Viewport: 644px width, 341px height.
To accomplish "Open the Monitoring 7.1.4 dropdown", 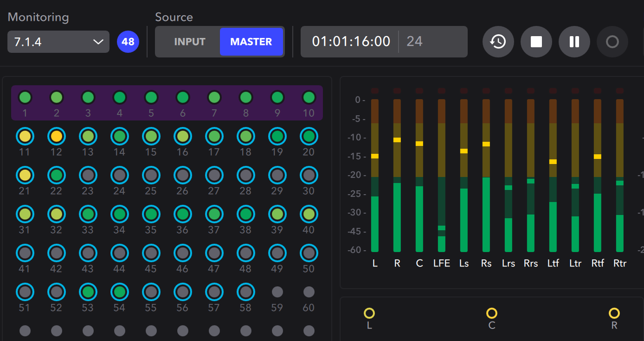I will [58, 42].
